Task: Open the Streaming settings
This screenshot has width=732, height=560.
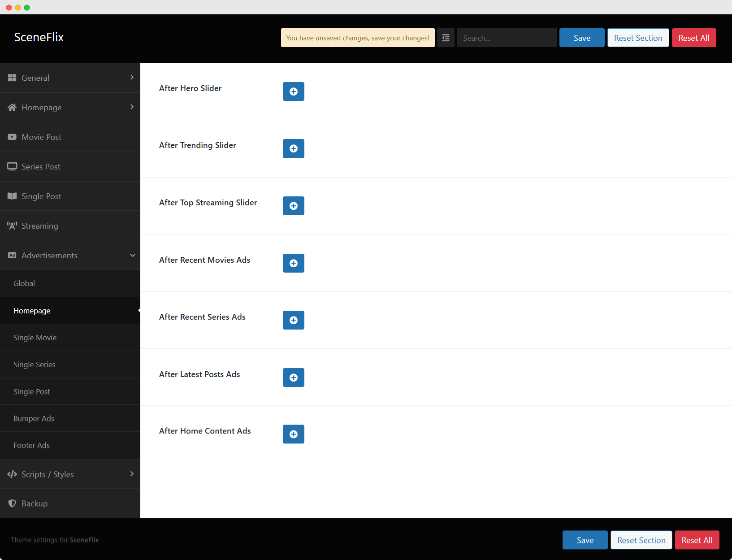Action: coord(70,226)
